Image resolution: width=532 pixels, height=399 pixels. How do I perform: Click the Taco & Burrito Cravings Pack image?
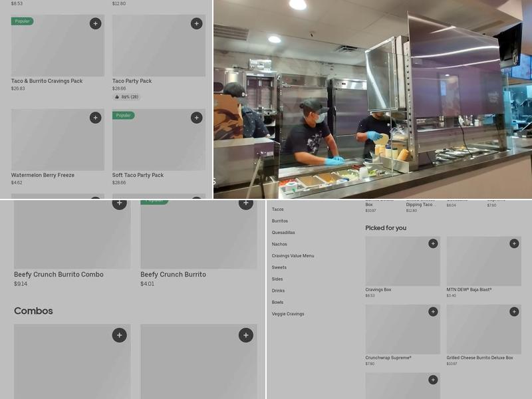point(58,45)
